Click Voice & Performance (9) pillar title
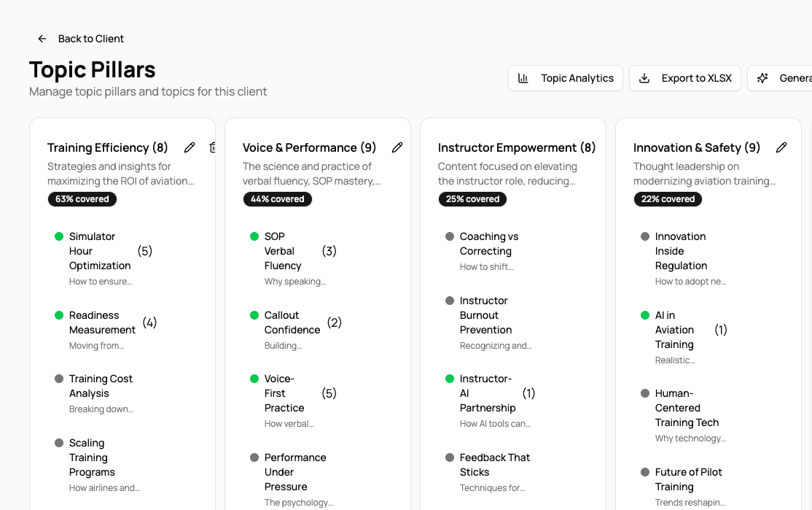 [x=309, y=147]
